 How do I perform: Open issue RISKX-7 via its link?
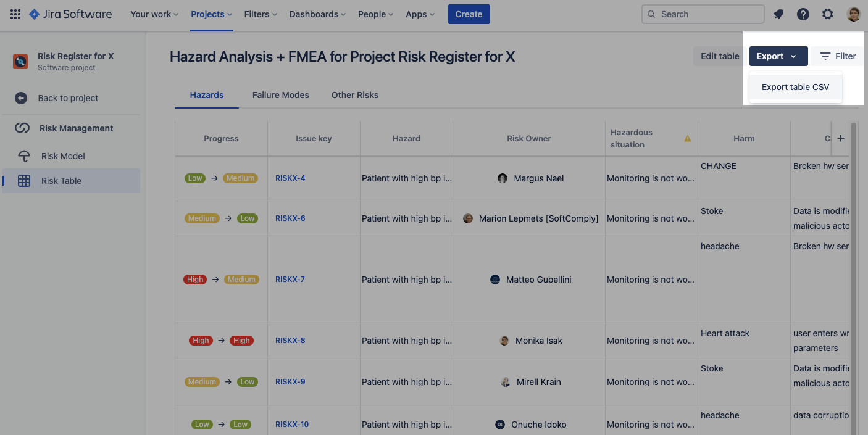pos(290,279)
